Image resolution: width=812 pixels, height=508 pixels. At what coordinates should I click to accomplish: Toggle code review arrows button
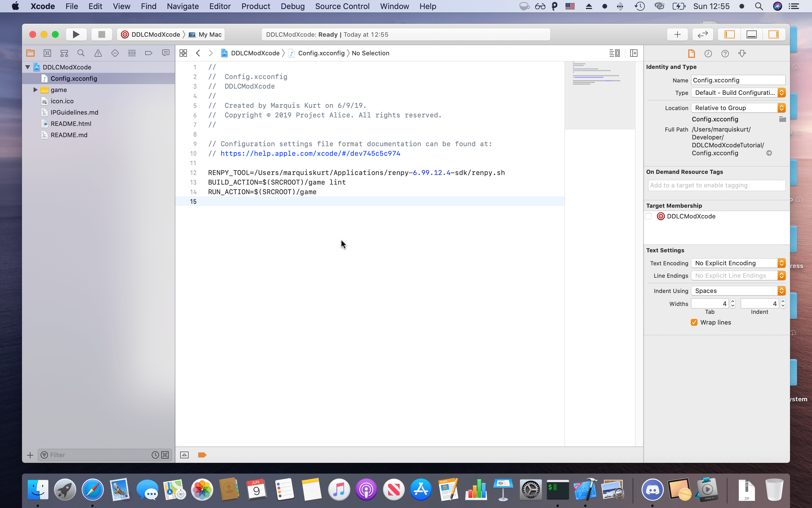point(703,34)
